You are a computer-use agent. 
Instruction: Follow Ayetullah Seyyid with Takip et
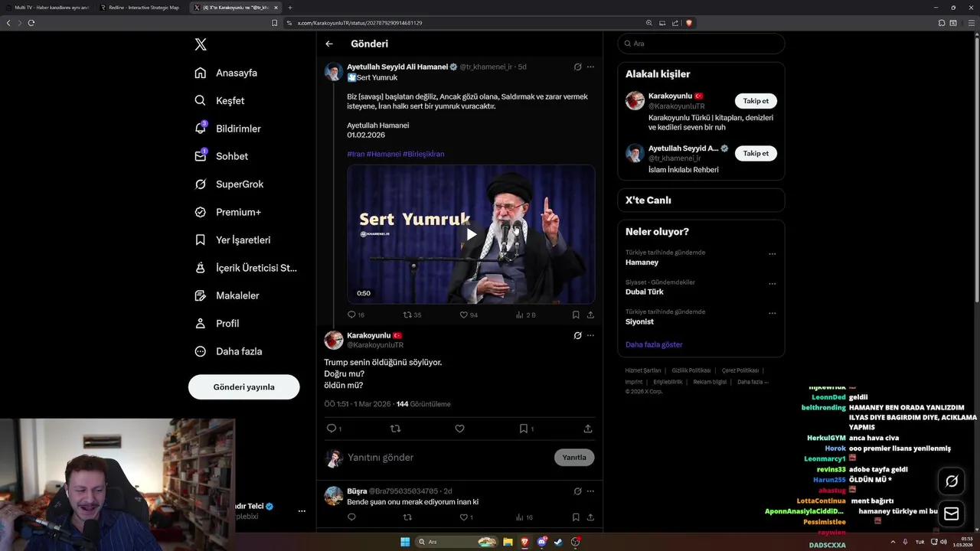tap(756, 154)
